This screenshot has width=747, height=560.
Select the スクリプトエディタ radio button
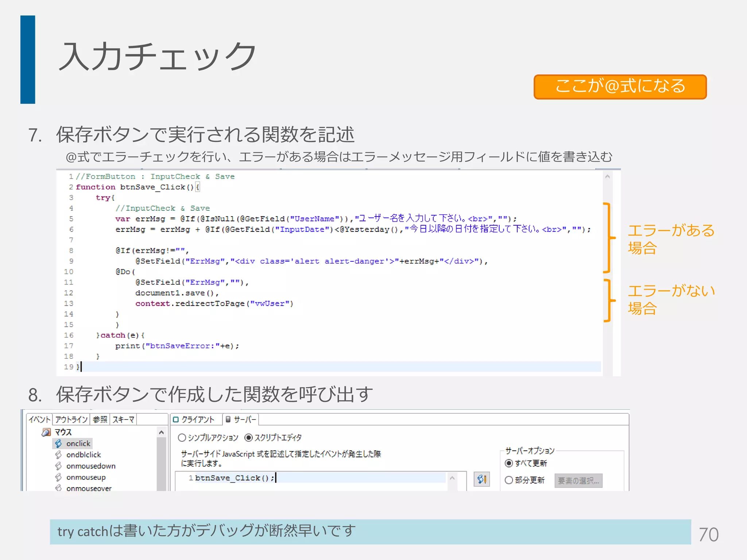point(249,437)
